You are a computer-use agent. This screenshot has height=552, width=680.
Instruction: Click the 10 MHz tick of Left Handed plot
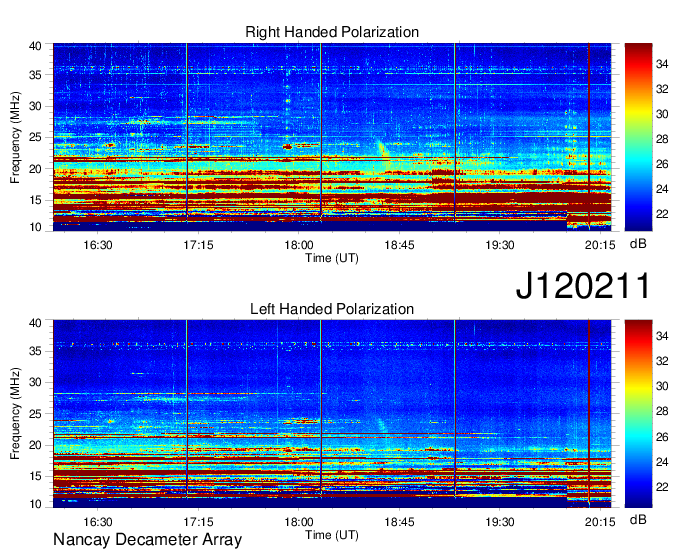[35, 504]
